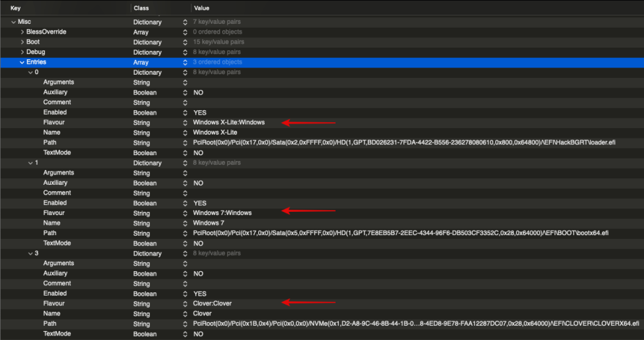Click Dictionary class in Boot row
644x340 pixels.
pyautogui.click(x=147, y=42)
